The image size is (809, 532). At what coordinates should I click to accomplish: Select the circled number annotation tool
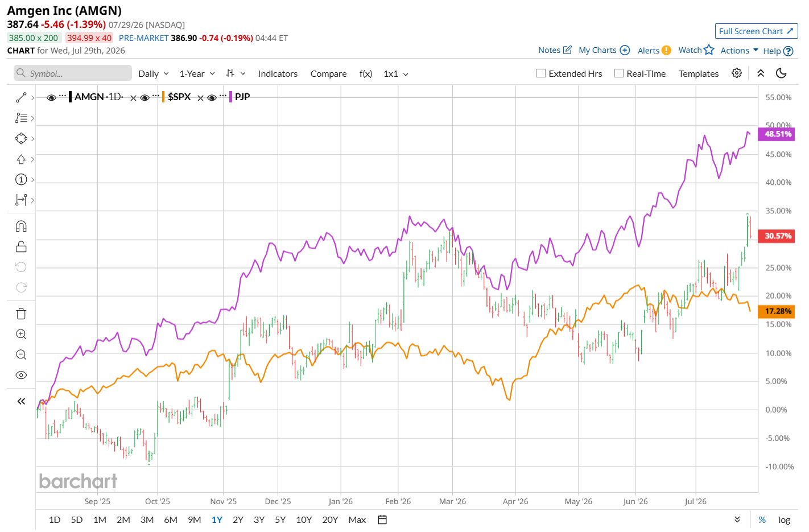pos(21,179)
